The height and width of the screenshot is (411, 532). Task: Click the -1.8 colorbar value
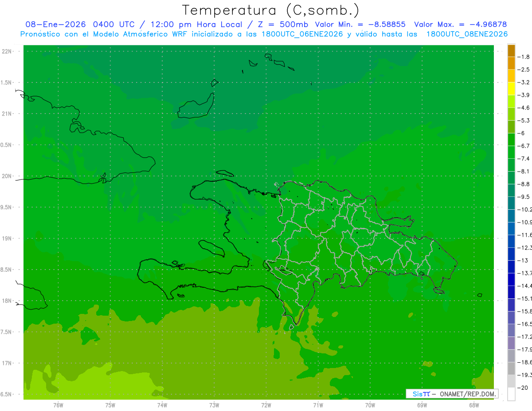(524, 57)
